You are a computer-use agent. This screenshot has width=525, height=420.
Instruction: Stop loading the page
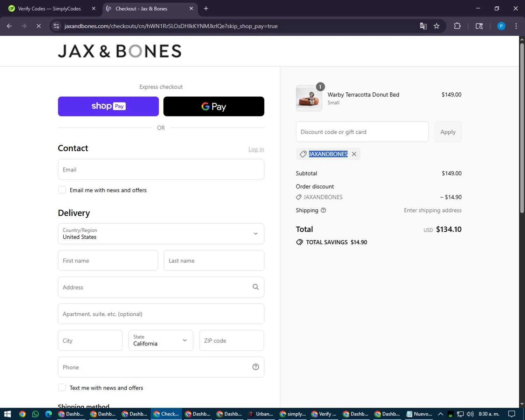38,26
